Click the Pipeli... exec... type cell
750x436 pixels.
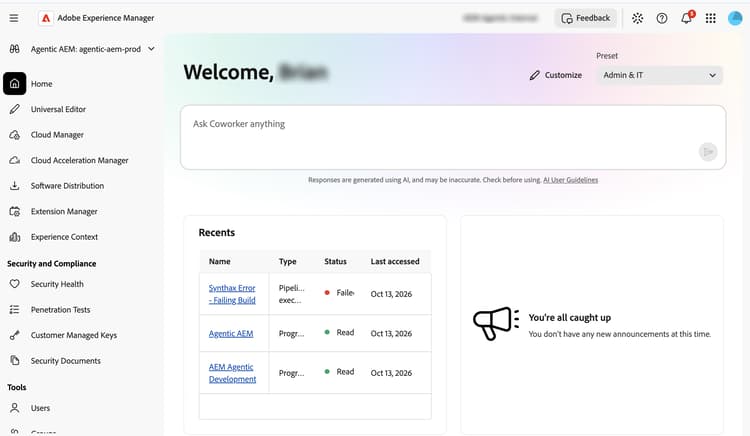click(291, 294)
